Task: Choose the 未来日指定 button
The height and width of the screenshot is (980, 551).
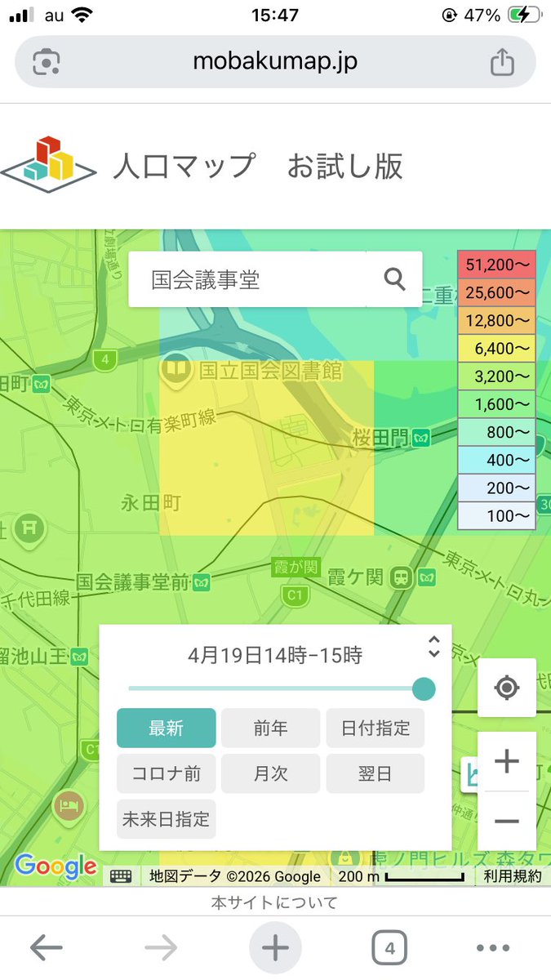Action: 167,819
